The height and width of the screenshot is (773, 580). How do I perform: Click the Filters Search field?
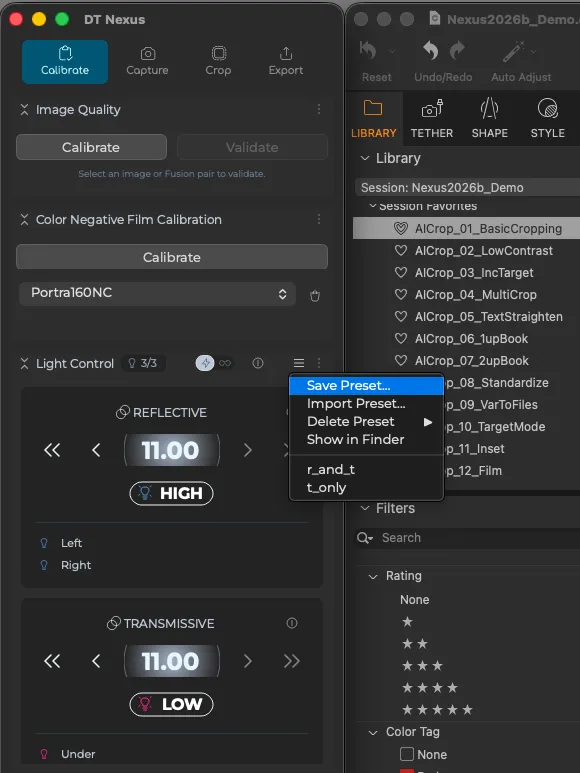468,538
